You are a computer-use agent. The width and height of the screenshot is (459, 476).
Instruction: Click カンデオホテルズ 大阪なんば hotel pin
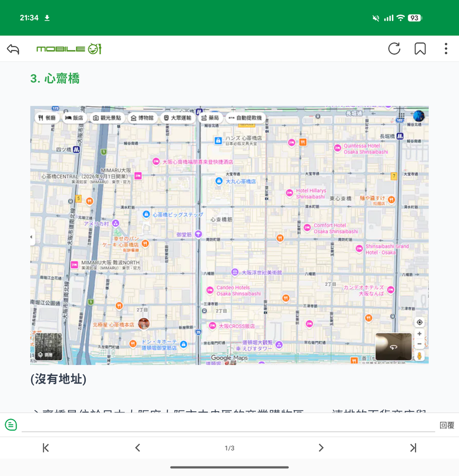[390, 290]
